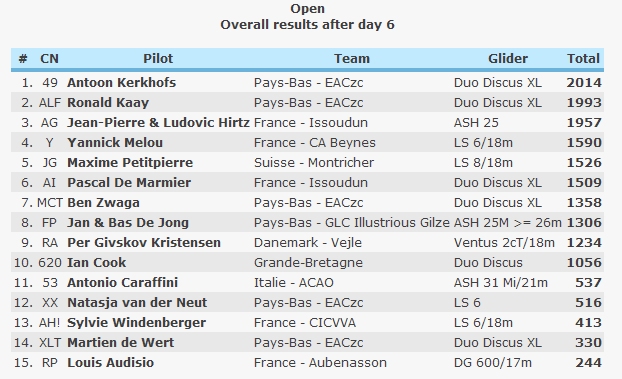Open Antonio Caraffini's entry
Image resolution: width=622 pixels, height=379 pixels.
pyautogui.click(x=123, y=283)
